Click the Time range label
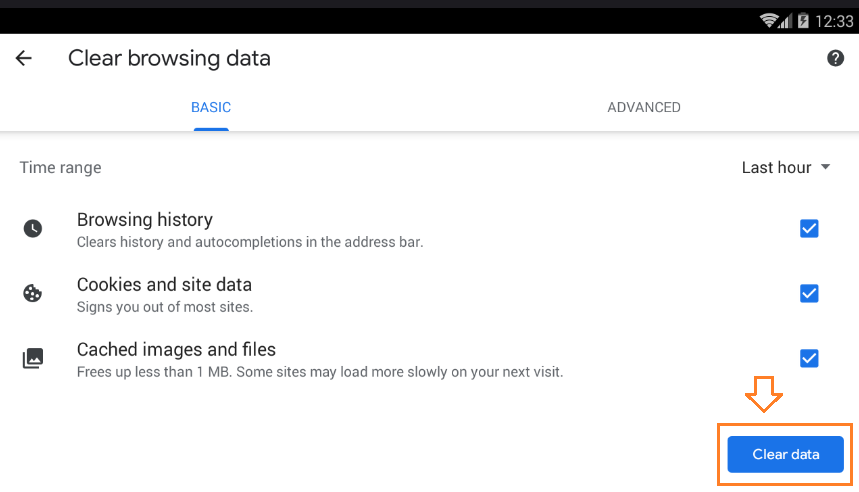The image size is (859, 492). 60,167
